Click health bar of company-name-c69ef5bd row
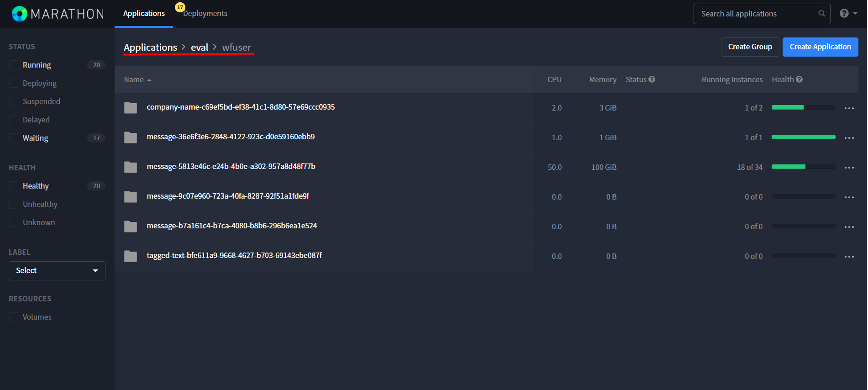 [x=804, y=107]
